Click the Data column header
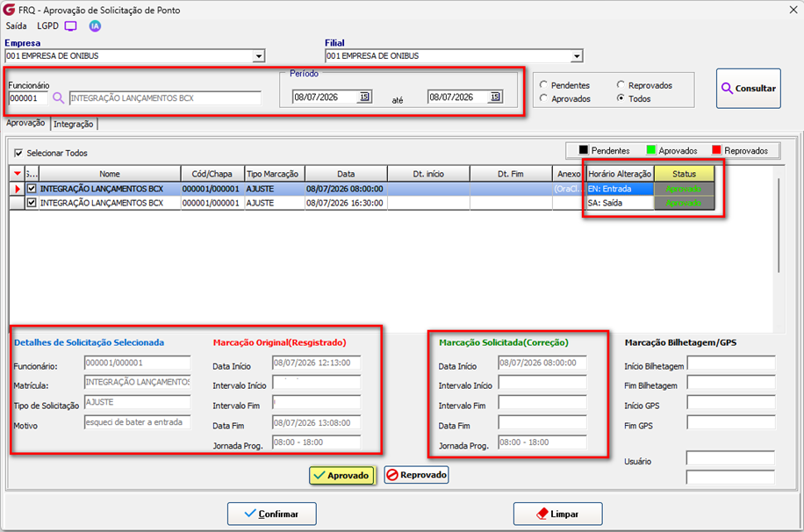The width and height of the screenshot is (804, 532). pos(346,174)
